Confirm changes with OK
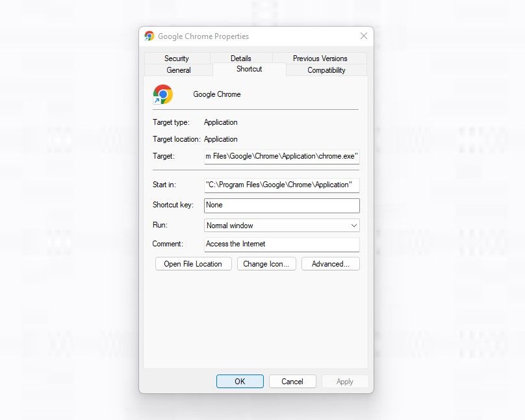The image size is (525, 420). click(x=240, y=382)
